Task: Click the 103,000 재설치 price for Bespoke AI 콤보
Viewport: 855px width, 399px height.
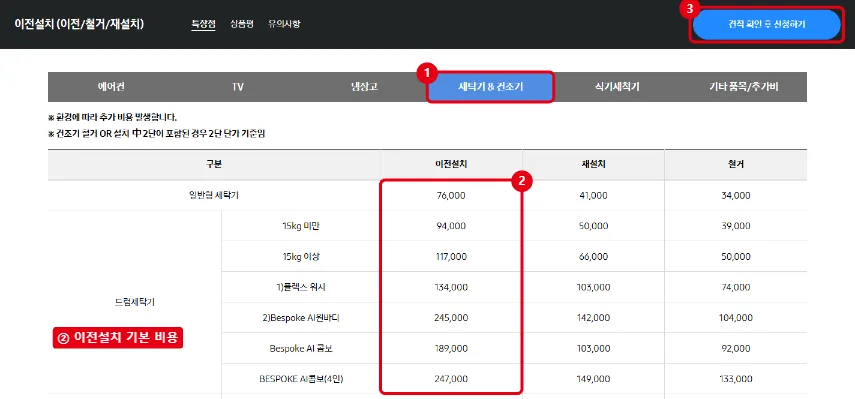Action: pyautogui.click(x=593, y=348)
